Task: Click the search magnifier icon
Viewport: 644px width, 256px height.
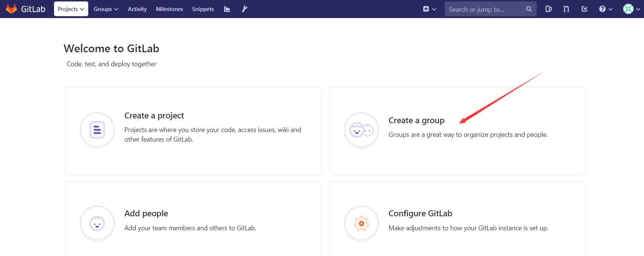Action: click(529, 9)
